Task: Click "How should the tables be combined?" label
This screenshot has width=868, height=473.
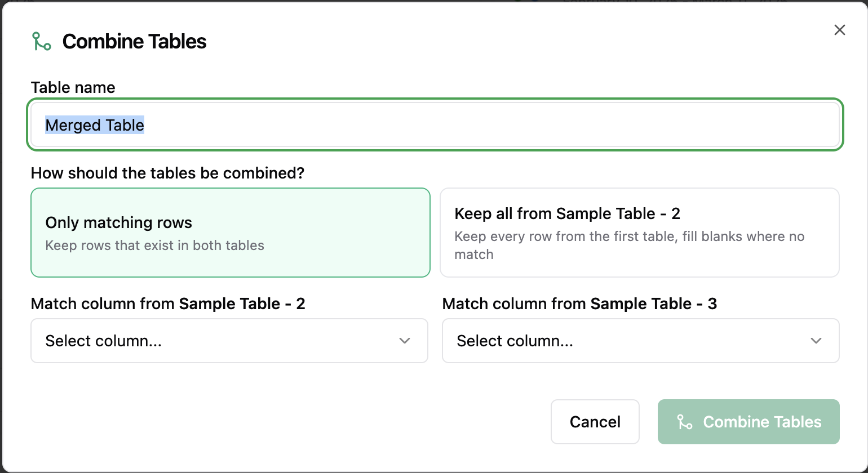Action: click(x=167, y=173)
